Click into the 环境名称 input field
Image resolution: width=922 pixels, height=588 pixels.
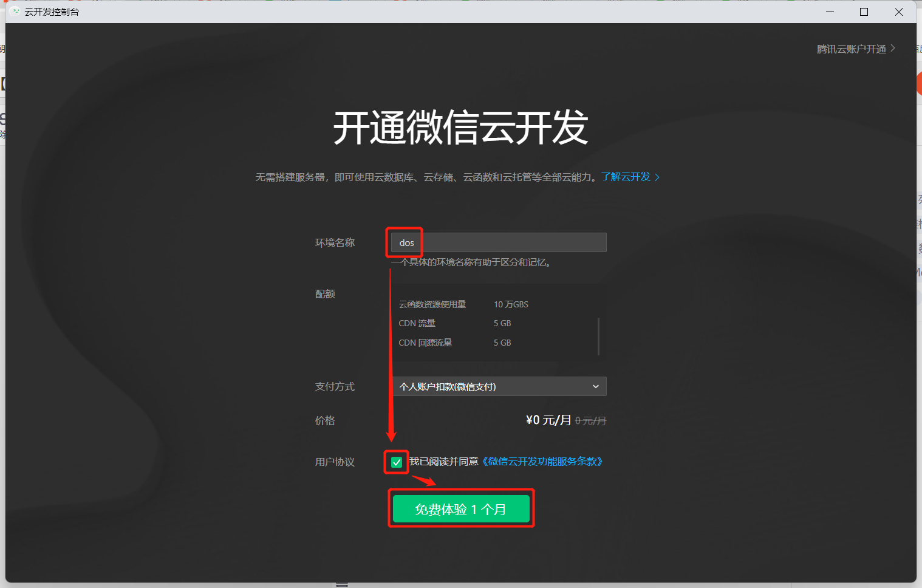(499, 242)
